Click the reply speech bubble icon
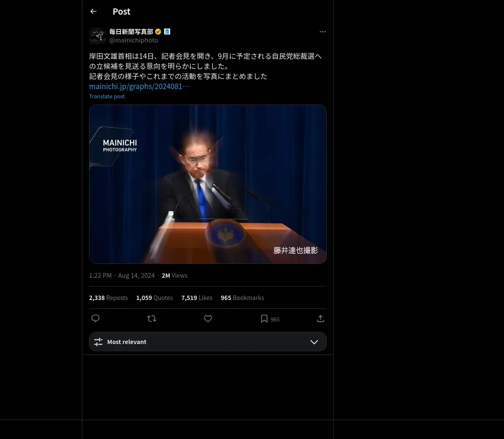This screenshot has height=439, width=504. 95,318
